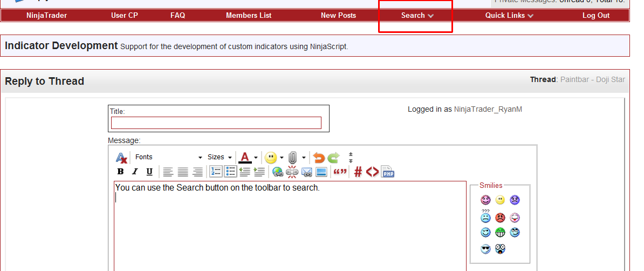Expand the attachments dropdown arrow
644x271 pixels.
[x=304, y=158]
